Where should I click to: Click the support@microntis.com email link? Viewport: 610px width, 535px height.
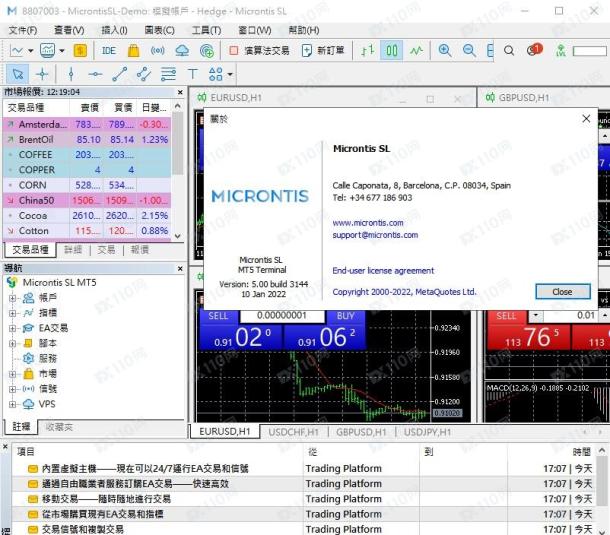click(x=375, y=235)
